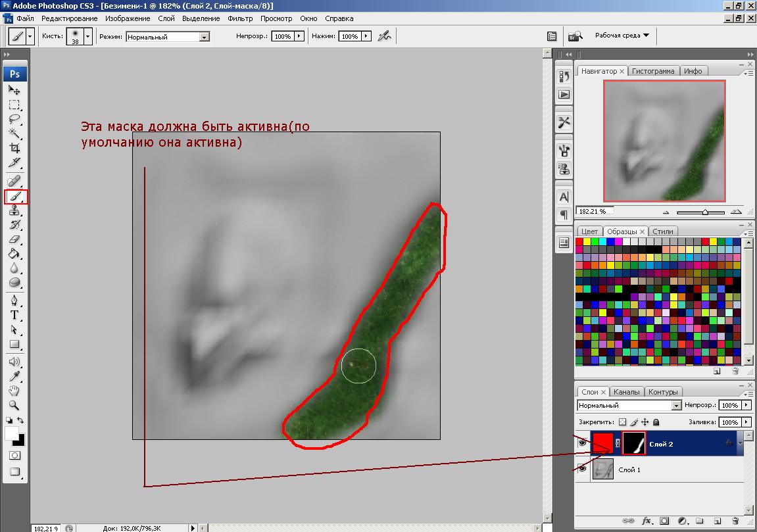757x532 pixels.
Task: Select the layer mask thumbnail of Слой 2
Action: click(634, 444)
